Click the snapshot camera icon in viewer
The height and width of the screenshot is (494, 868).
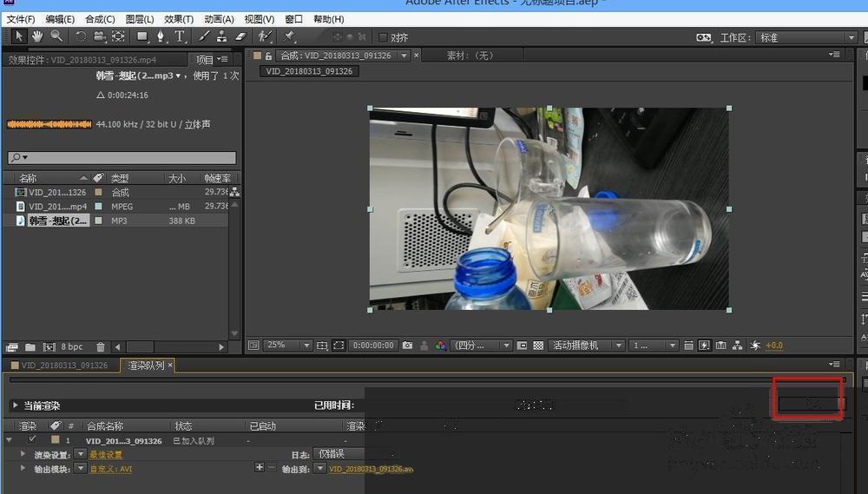pyautogui.click(x=407, y=345)
